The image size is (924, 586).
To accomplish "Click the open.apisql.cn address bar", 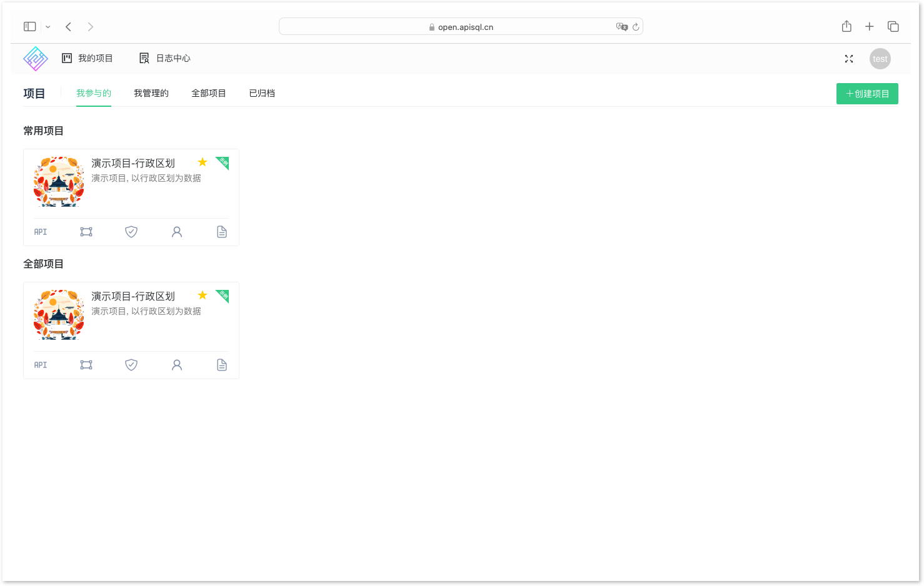I will [x=461, y=27].
